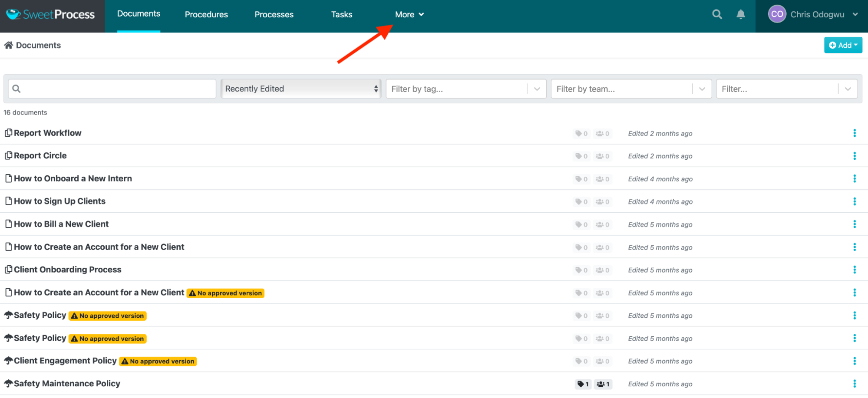Click the Add button
868x398 pixels.
[843, 45]
